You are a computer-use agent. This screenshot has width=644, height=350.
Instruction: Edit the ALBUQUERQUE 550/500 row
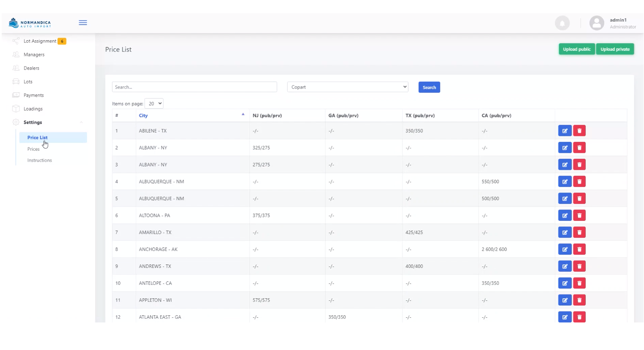click(565, 182)
